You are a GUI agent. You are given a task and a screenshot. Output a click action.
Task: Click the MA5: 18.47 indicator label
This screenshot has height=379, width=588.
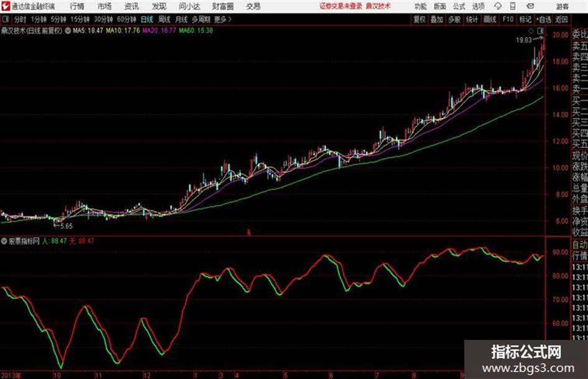(x=88, y=30)
